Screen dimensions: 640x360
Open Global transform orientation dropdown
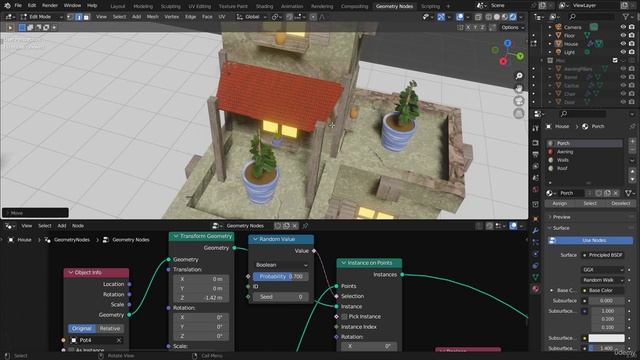251,17
